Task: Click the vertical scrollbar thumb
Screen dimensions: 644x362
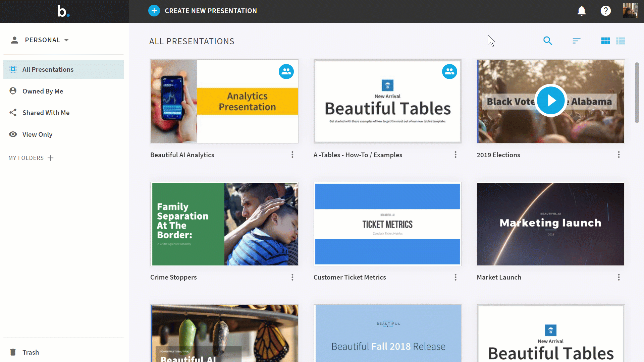Action: (637, 93)
